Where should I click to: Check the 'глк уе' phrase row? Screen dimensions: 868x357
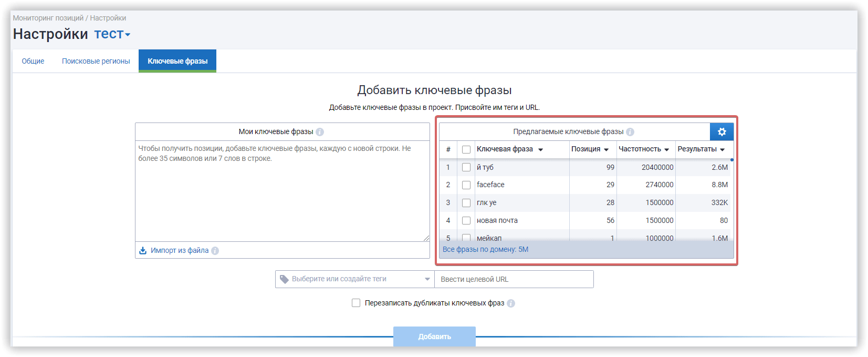click(x=466, y=203)
